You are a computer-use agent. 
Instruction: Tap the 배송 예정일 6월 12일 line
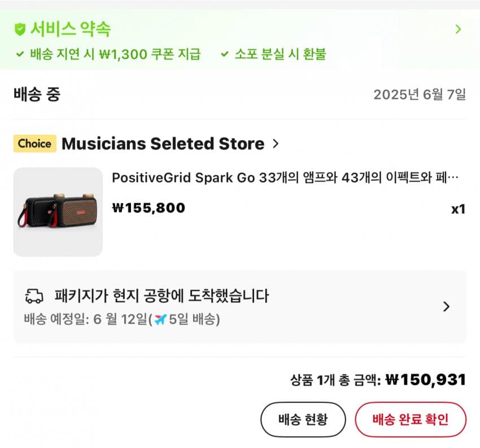[x=121, y=320]
